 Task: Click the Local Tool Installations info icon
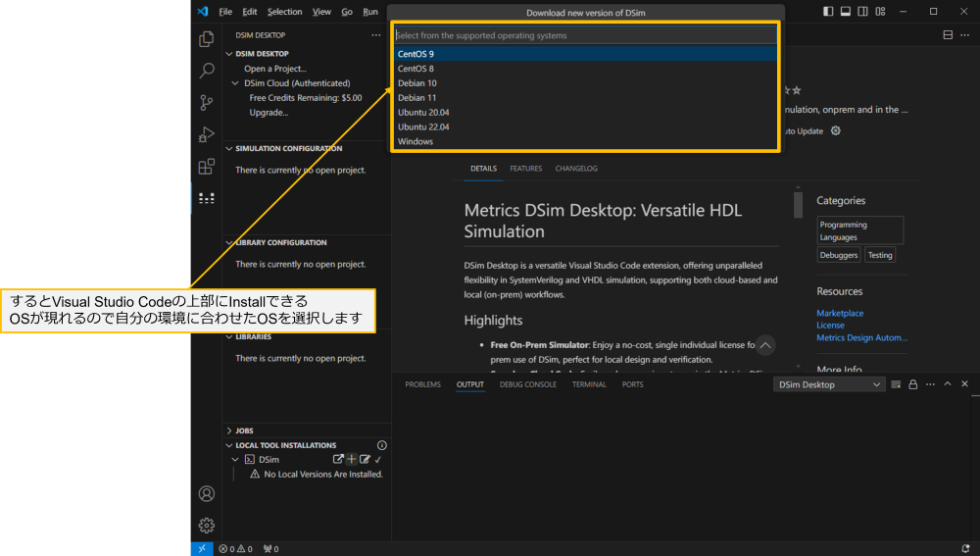[382, 445]
